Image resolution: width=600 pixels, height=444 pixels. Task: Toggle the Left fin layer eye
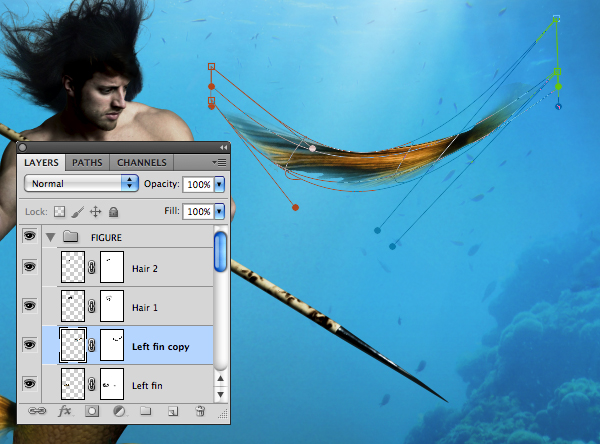pos(29,384)
